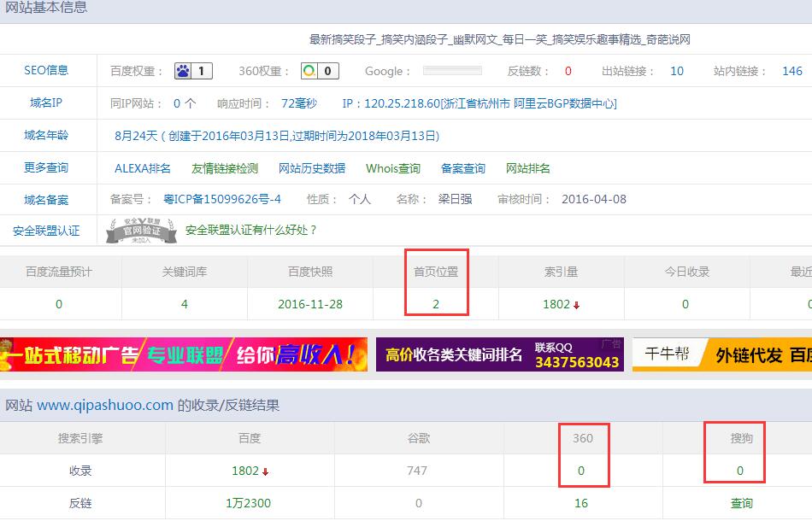Open ICP record 粤ICP备15099626号-4
Viewport: 812px width, 521px height.
pos(222,199)
